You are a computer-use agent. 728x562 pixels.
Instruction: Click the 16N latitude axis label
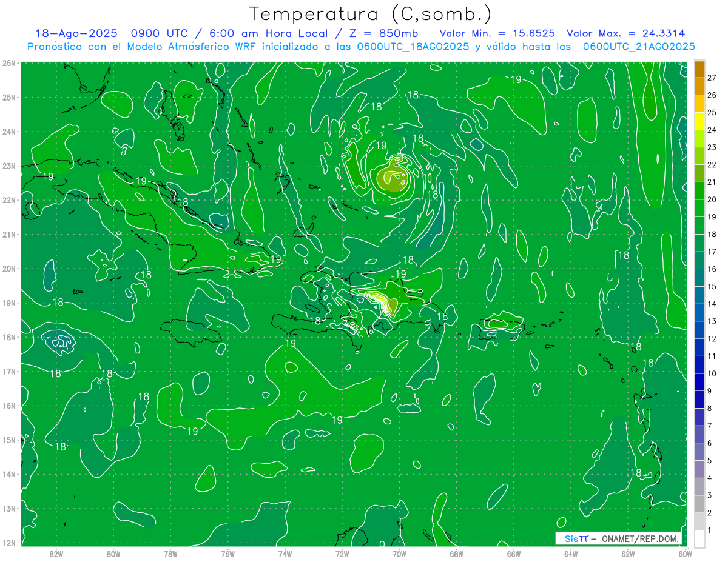[x=9, y=406]
